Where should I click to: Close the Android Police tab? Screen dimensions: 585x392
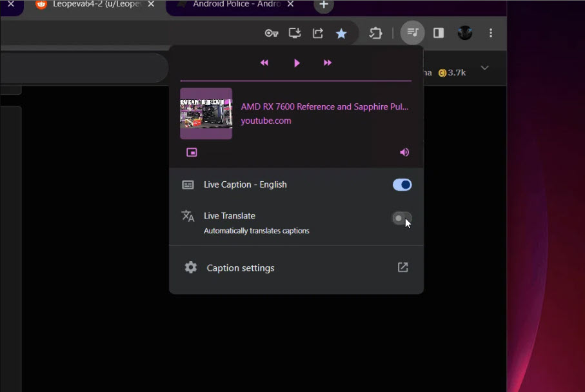point(290,4)
